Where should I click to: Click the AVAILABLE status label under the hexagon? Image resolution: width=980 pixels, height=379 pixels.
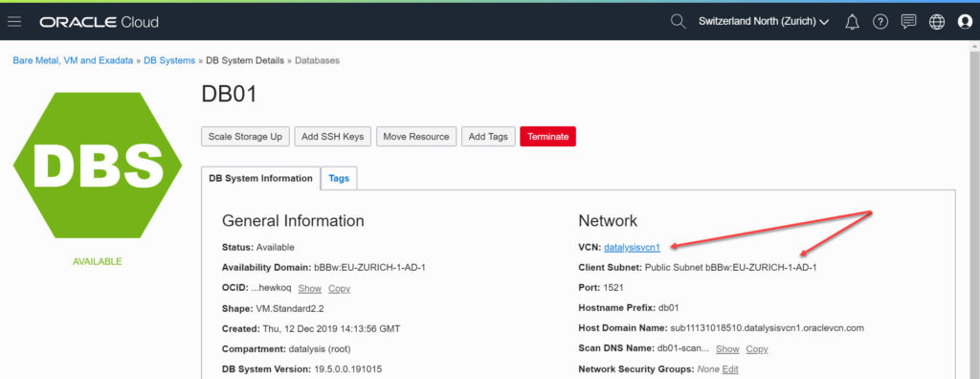(98, 261)
